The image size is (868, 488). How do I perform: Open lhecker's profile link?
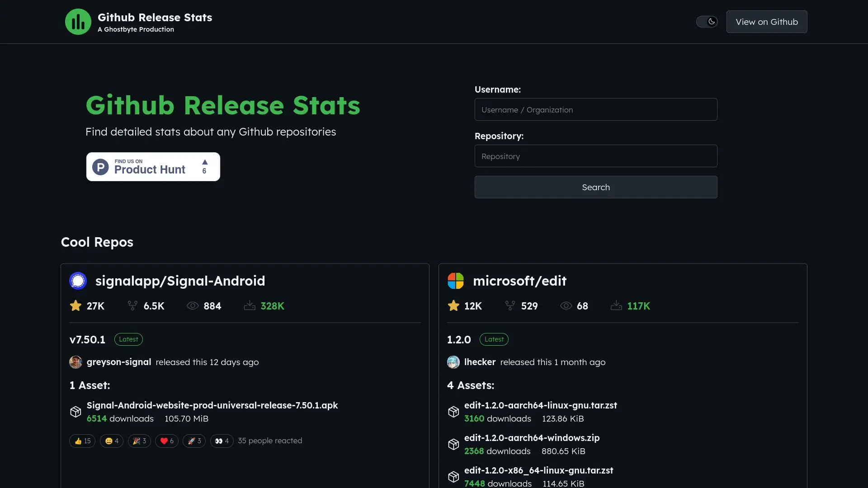pos(481,362)
